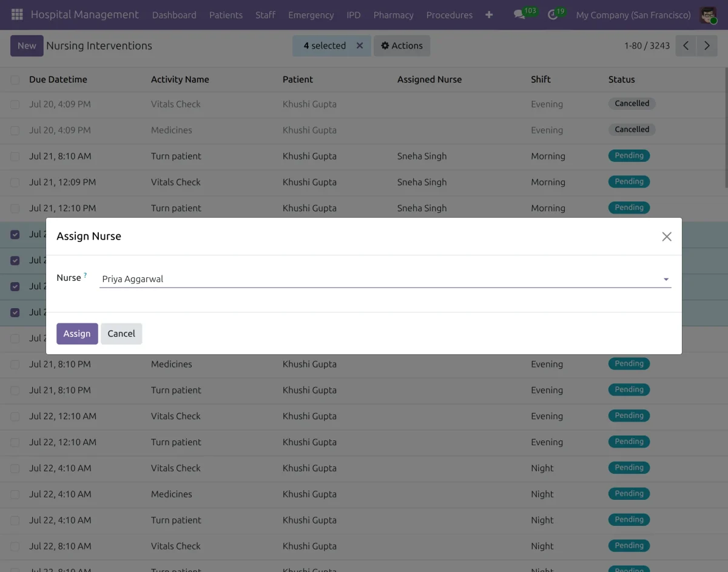Open the Actions menu
Viewport: 728px width, 572px height.
coord(402,45)
